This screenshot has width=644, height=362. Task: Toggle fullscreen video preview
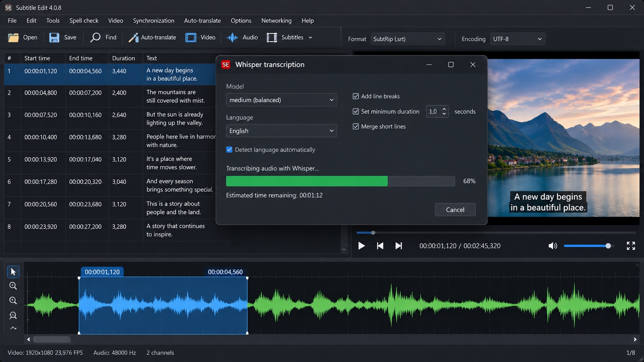click(x=631, y=246)
